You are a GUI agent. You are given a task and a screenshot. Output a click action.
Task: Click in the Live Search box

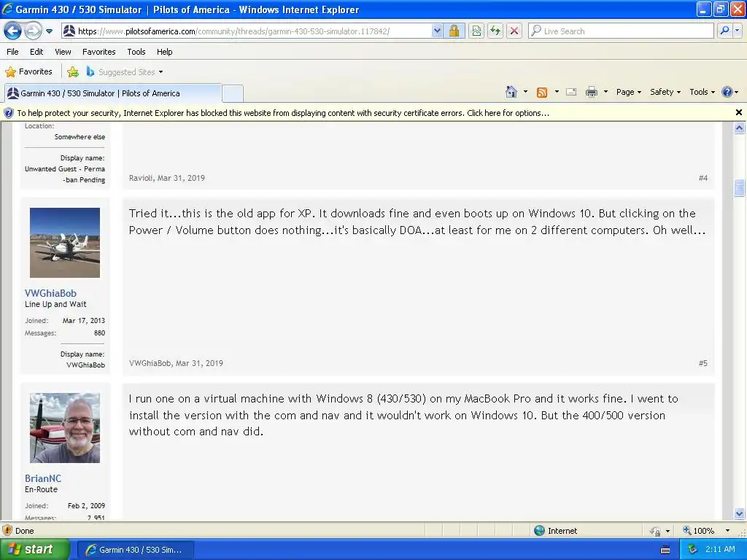621,31
